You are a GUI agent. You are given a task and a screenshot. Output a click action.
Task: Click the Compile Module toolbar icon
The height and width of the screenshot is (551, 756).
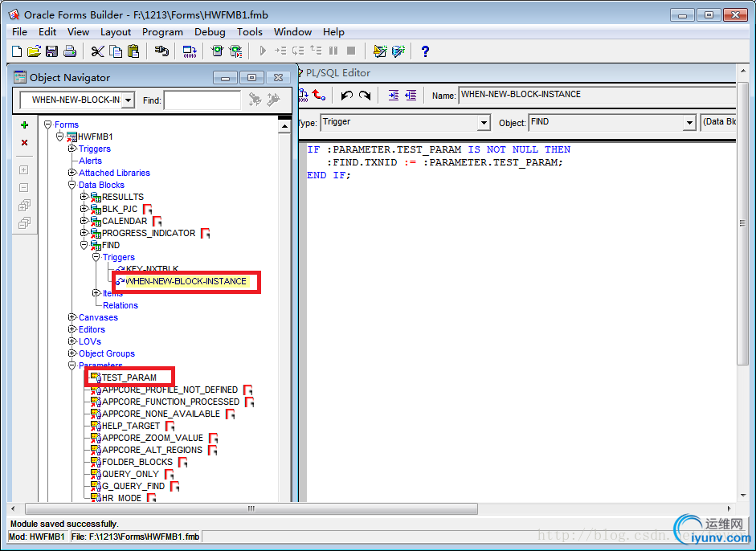(190, 51)
